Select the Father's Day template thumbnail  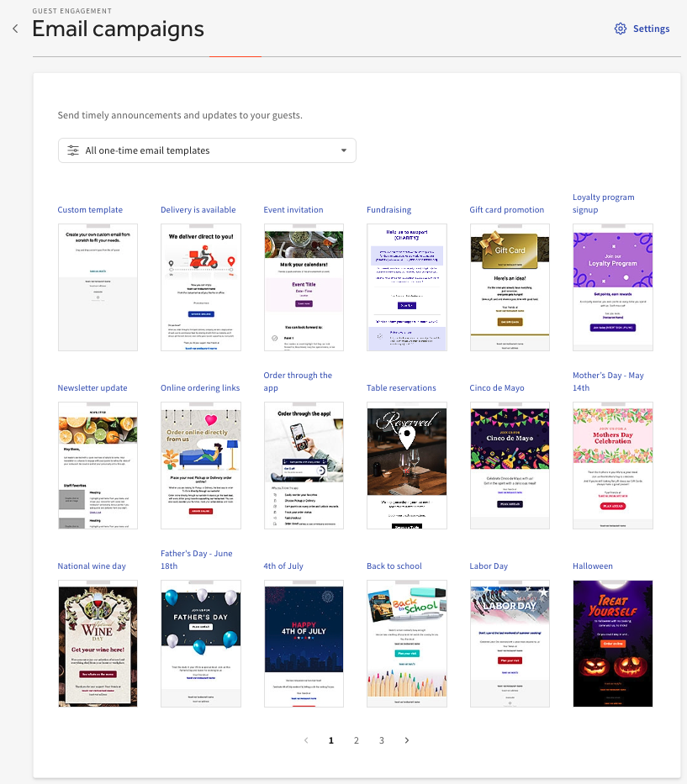point(201,644)
